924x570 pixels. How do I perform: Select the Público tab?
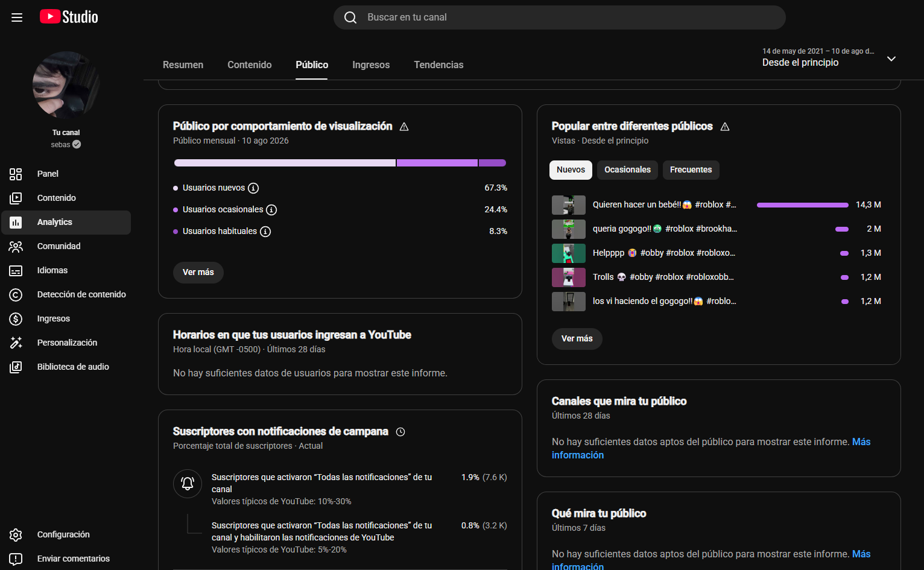(312, 65)
